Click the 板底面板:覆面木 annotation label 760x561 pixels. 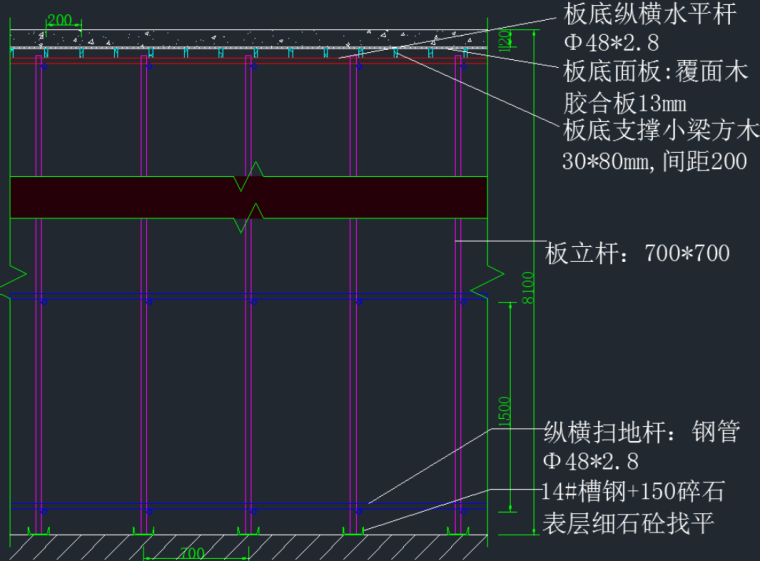pyautogui.click(x=655, y=72)
